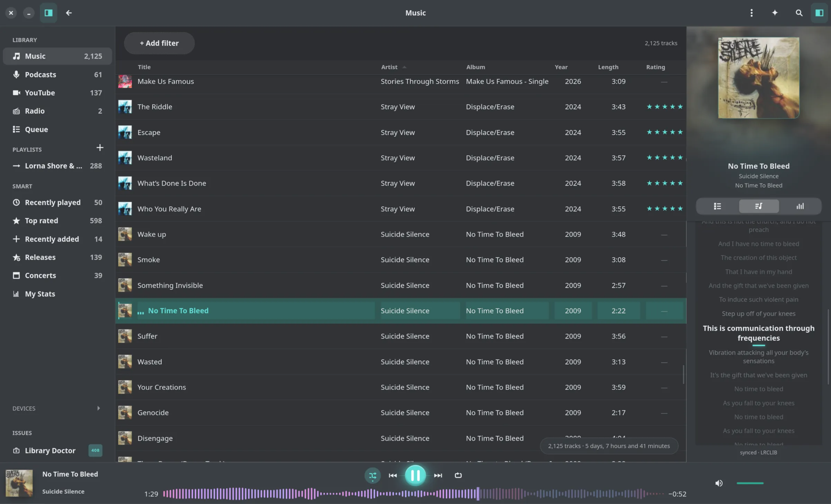This screenshot has width=831, height=504.
Task: Sort by the Length column header
Action: pyautogui.click(x=608, y=67)
